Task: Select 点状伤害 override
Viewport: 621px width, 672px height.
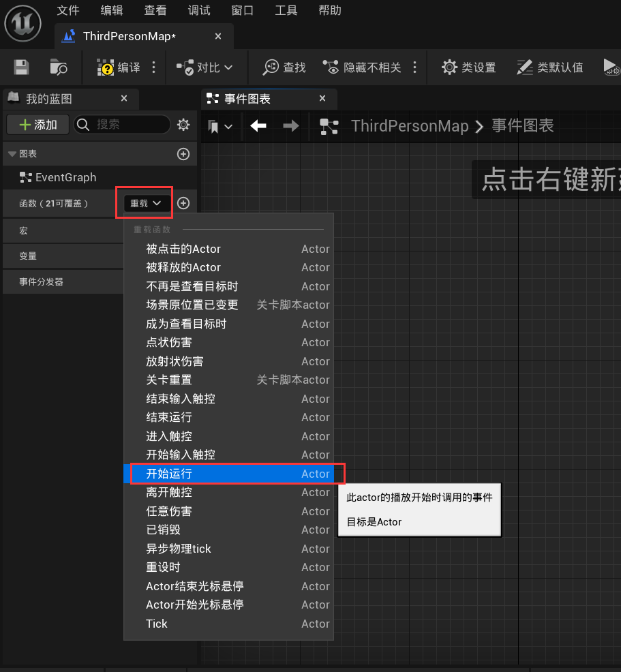Action: pyautogui.click(x=228, y=342)
